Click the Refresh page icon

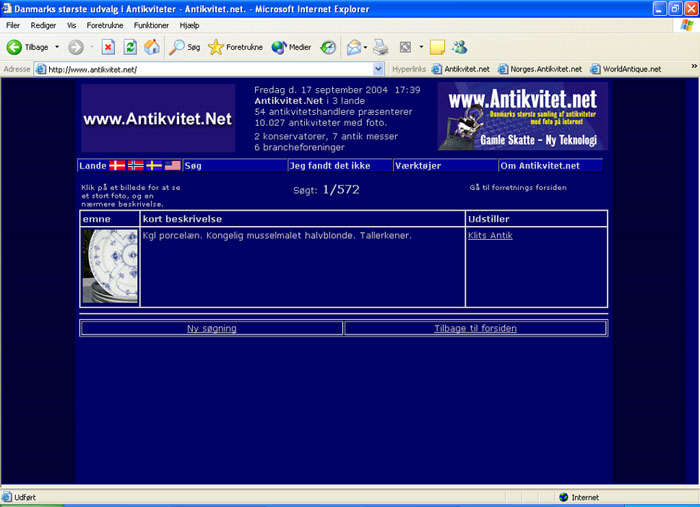pyautogui.click(x=130, y=47)
